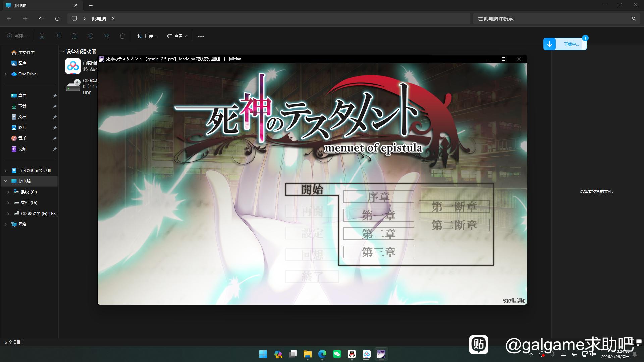Collapse the 此电脑 tree node
Image resolution: width=644 pixels, height=362 pixels.
coord(5,181)
